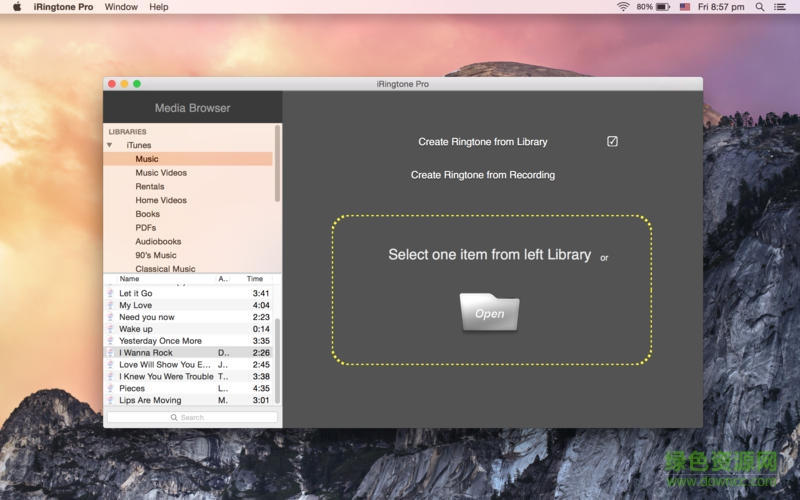
Task: Open the Window menu
Action: (121, 7)
